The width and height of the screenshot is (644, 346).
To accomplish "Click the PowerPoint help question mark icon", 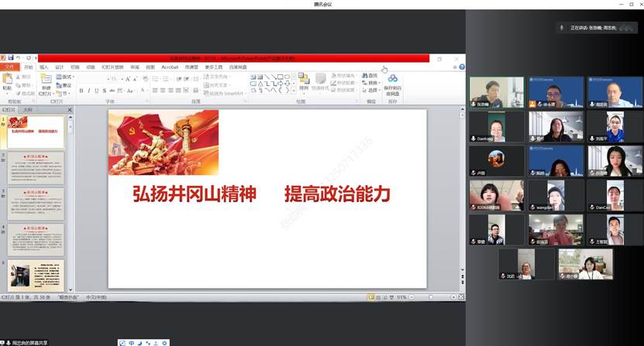I will (x=462, y=67).
